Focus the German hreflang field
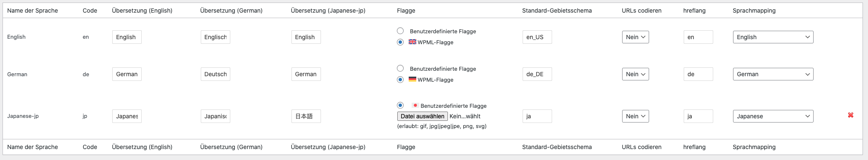Image resolution: width=868 pixels, height=160 pixels. [698, 74]
